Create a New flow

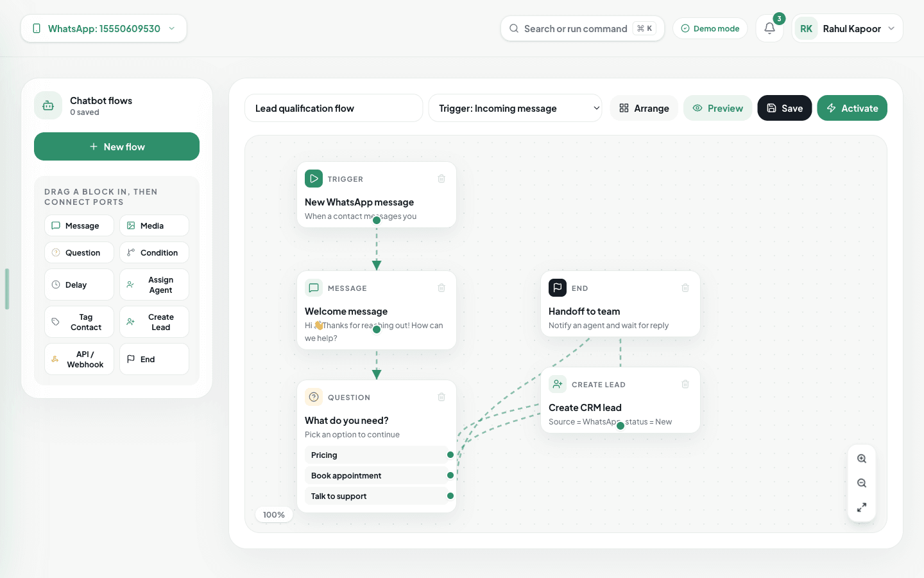pyautogui.click(x=117, y=146)
